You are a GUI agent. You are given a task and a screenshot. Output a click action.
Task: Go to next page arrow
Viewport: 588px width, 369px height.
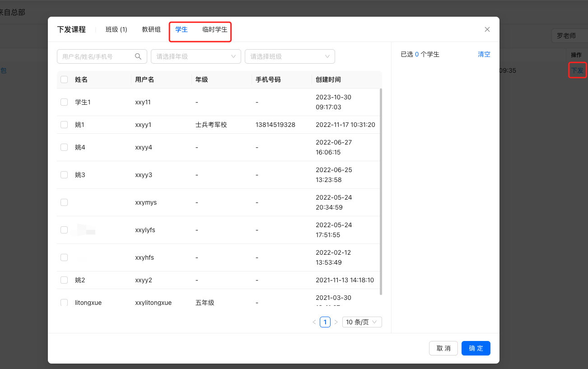[336, 322]
